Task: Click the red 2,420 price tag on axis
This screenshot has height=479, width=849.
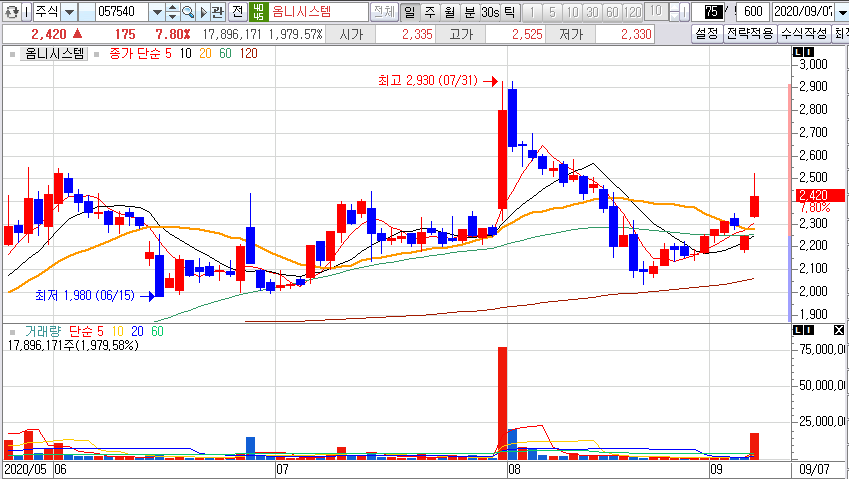Action: tap(820, 195)
